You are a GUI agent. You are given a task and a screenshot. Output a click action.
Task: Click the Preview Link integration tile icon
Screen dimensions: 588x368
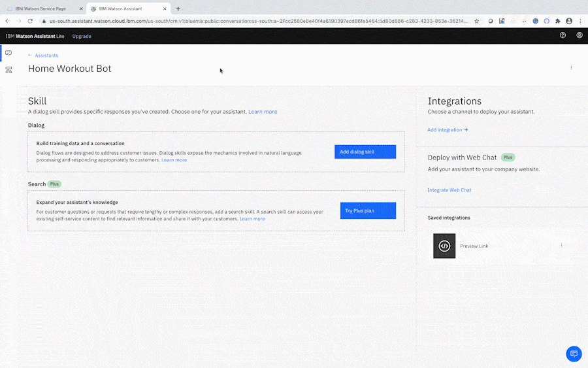point(444,246)
